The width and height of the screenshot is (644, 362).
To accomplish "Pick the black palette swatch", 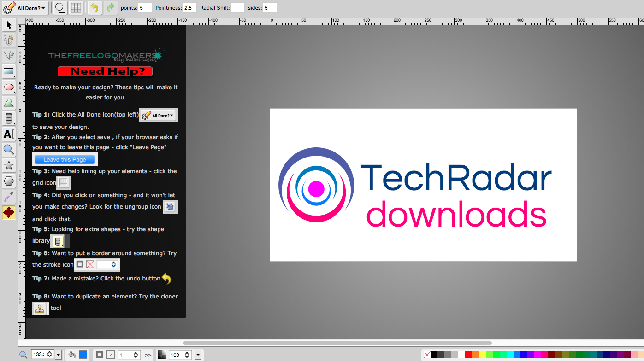I will click(x=434, y=355).
